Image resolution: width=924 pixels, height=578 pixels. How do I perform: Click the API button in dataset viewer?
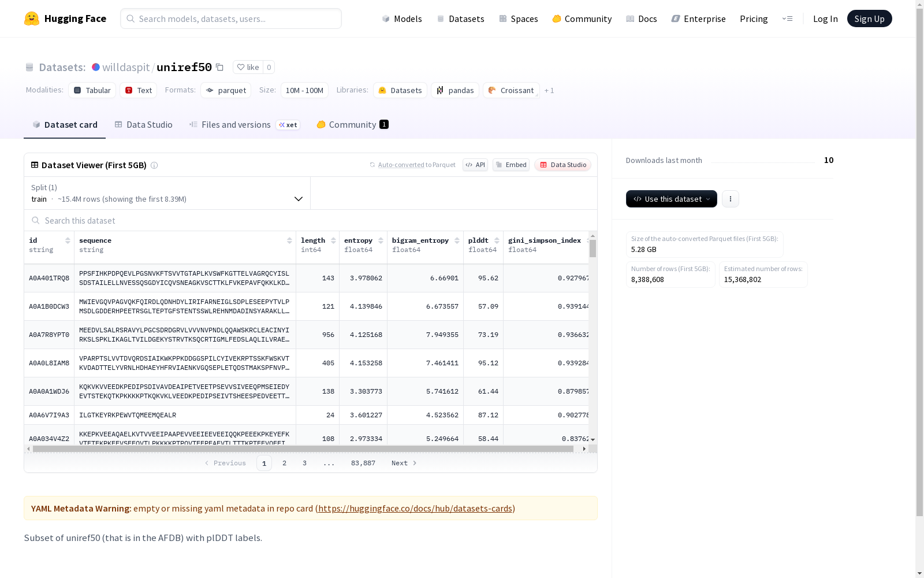coord(475,165)
